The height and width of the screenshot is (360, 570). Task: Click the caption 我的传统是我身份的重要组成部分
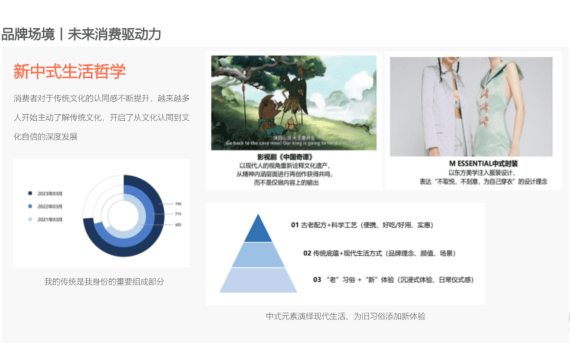pyautogui.click(x=104, y=281)
